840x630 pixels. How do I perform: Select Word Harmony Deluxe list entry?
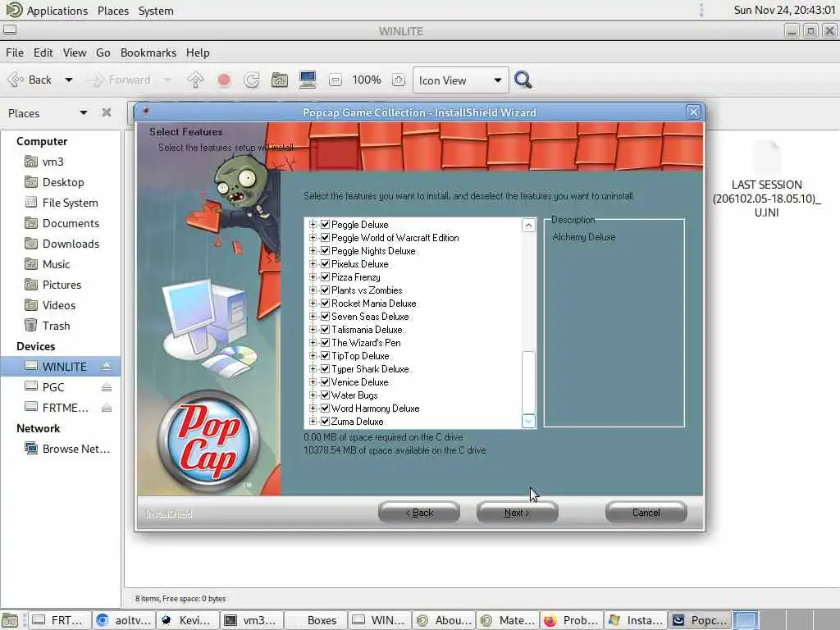pos(375,409)
